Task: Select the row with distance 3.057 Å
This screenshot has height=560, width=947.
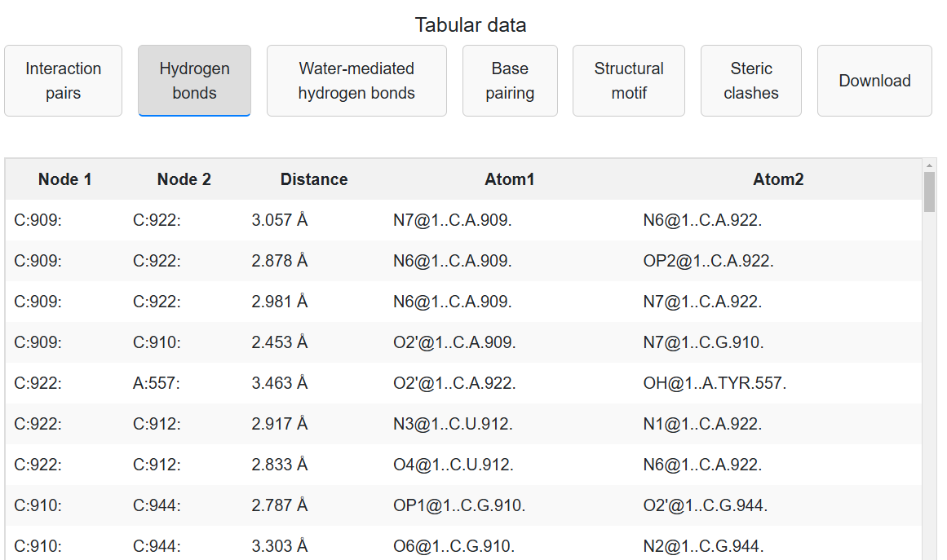Action: coord(463,220)
